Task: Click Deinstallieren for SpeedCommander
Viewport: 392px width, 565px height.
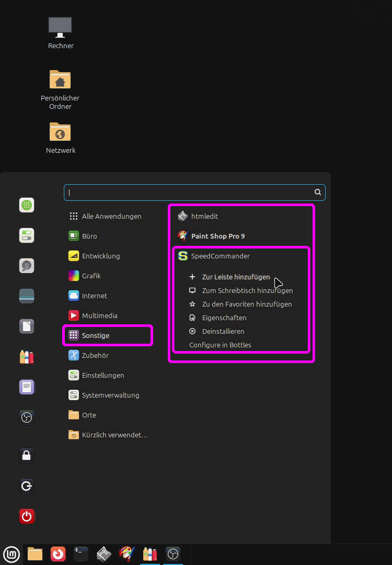Action: tap(223, 331)
